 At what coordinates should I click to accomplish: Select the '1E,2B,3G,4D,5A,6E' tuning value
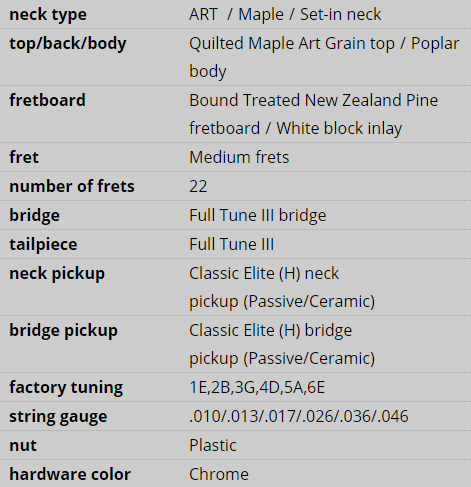tap(257, 387)
